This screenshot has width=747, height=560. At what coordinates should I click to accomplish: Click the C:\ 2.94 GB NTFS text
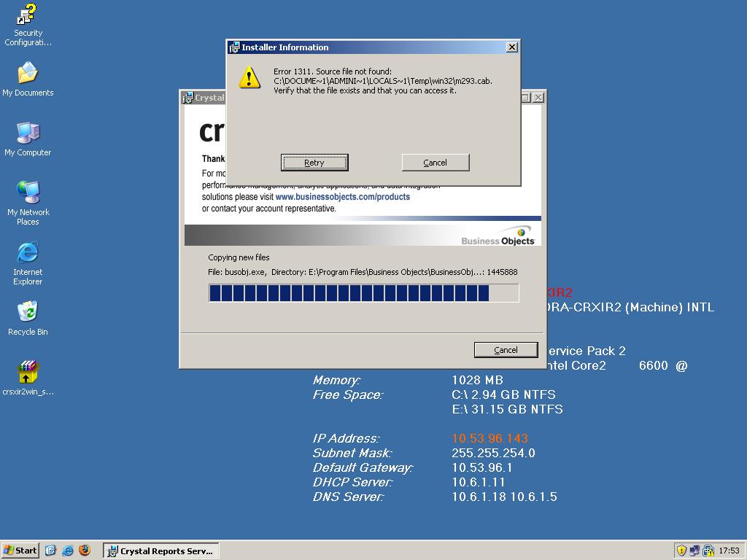click(x=503, y=394)
